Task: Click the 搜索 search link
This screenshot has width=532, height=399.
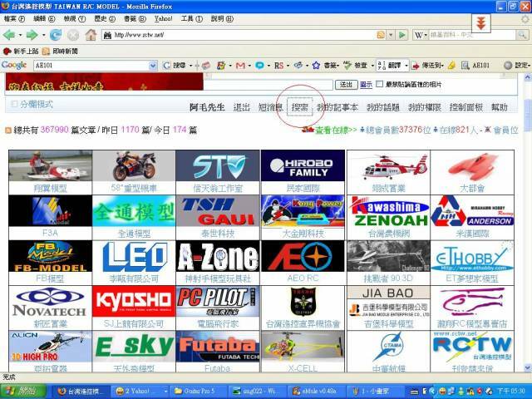Action: coord(300,107)
